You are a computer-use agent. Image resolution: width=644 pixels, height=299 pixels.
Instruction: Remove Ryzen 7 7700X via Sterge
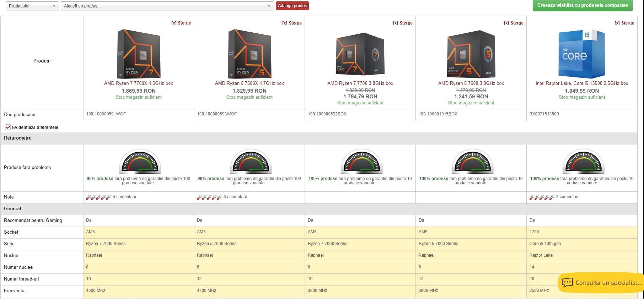pos(181,23)
